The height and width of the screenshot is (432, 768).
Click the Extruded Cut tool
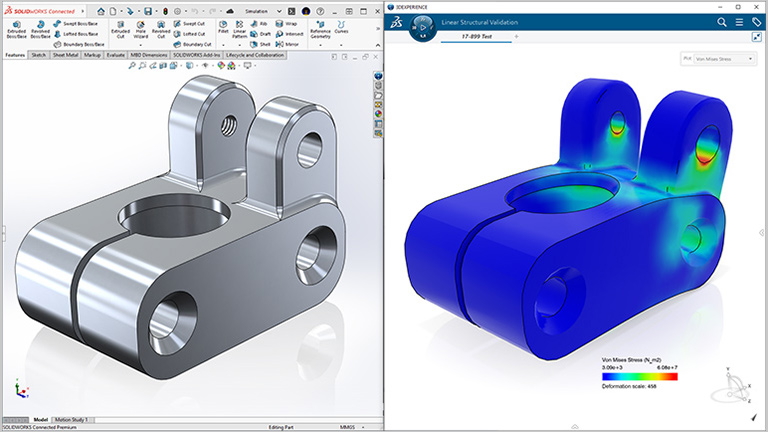pyautogui.click(x=120, y=29)
